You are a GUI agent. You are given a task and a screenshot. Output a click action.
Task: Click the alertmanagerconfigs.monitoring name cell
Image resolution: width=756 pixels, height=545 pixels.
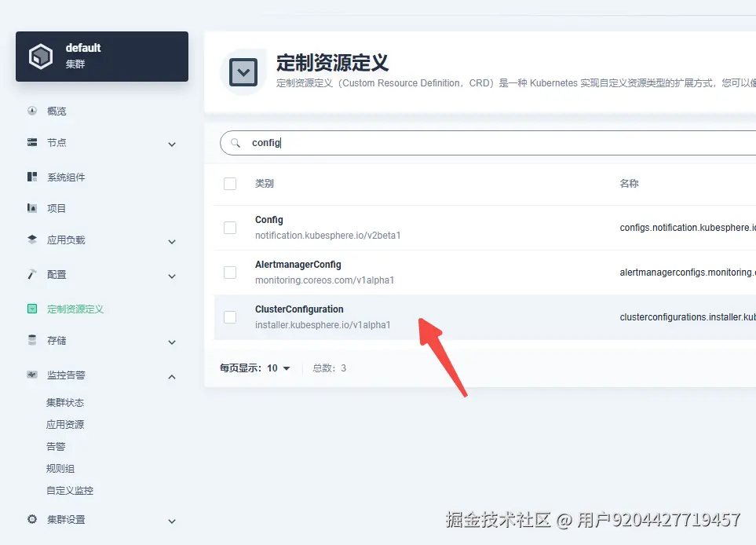688,272
